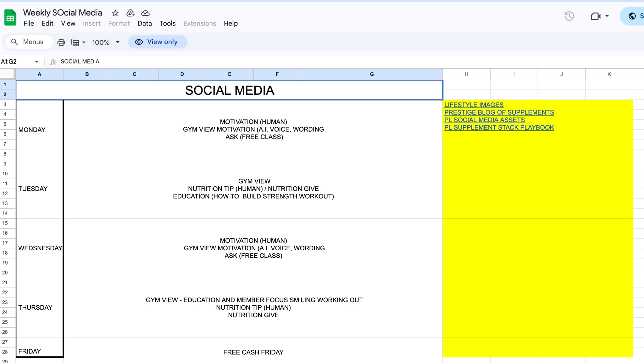Open the version history clock icon
Screen dimensions: 644x363
click(569, 16)
